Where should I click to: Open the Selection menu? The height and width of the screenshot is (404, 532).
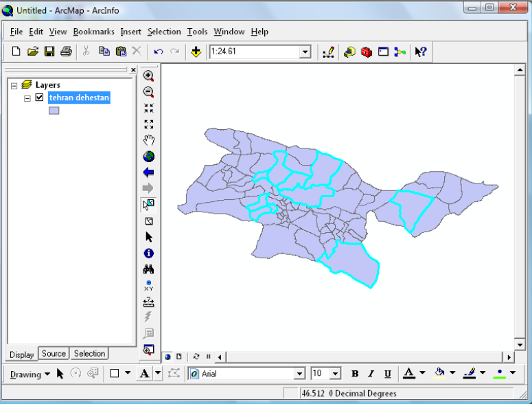(164, 32)
